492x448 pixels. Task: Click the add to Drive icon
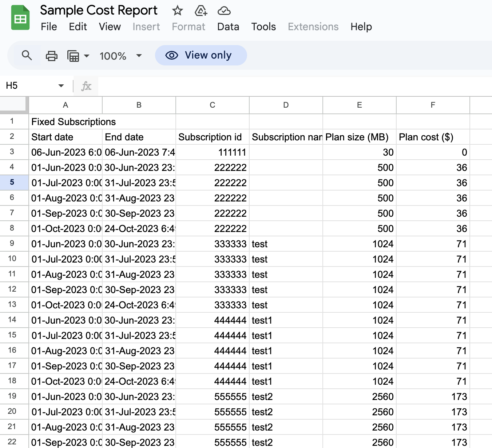pos(201,11)
